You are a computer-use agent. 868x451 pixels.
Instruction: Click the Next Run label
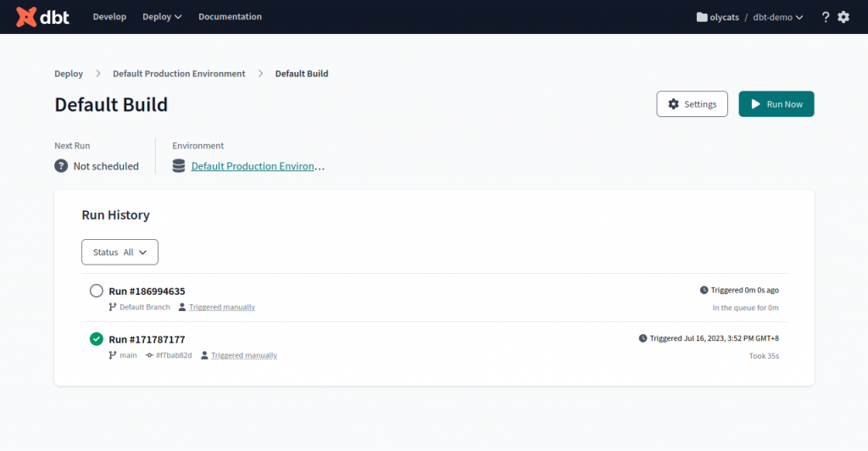tap(72, 146)
